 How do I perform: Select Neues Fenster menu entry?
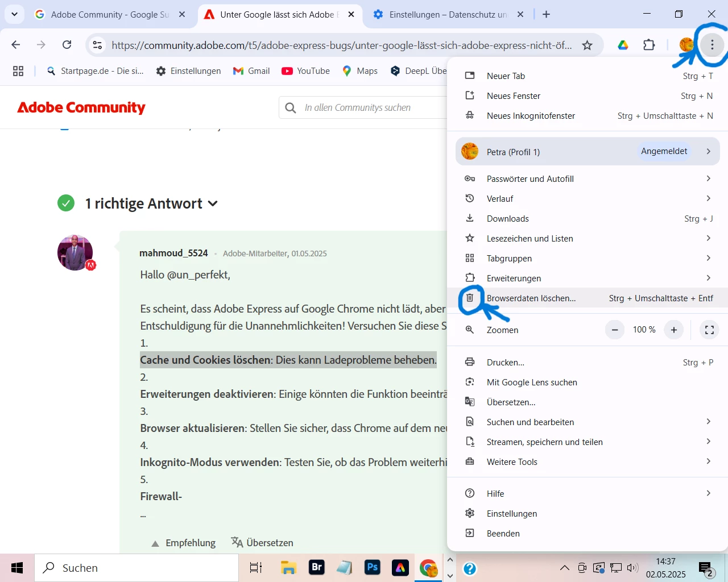[588, 96]
